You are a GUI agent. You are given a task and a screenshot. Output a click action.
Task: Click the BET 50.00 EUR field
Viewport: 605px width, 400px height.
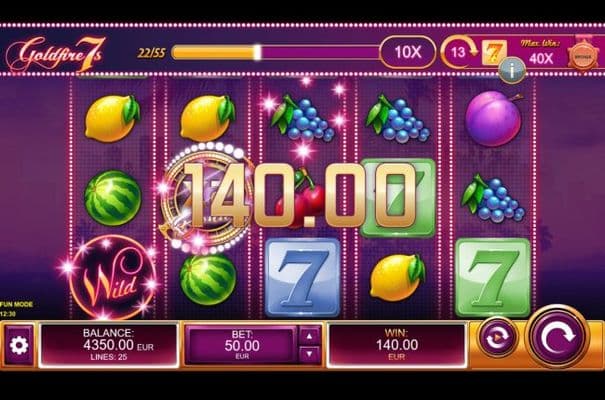(x=242, y=345)
